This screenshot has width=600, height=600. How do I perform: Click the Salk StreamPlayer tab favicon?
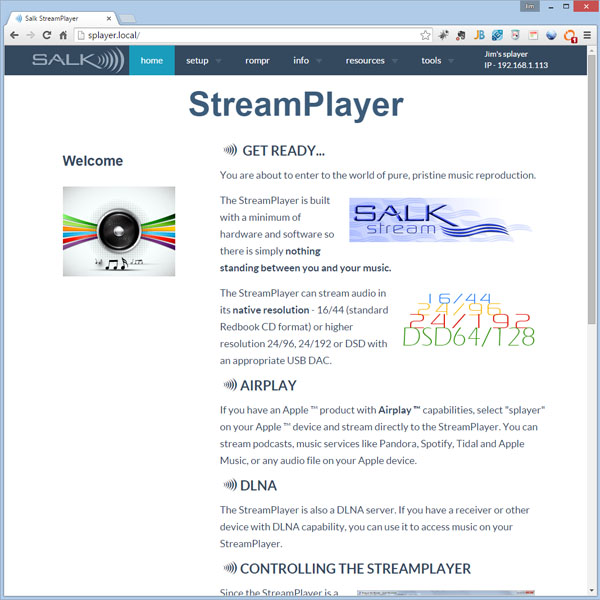(x=19, y=18)
